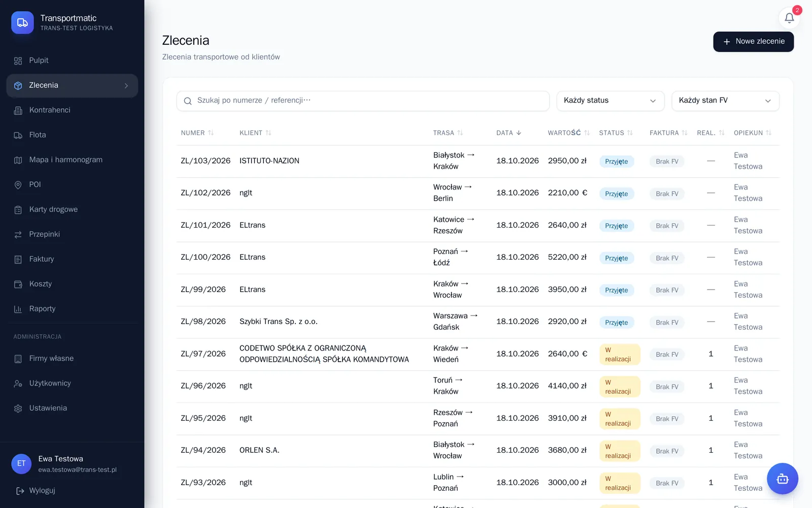Sort by the KLIENT column header
This screenshot has height=508, width=812.
pos(255,133)
